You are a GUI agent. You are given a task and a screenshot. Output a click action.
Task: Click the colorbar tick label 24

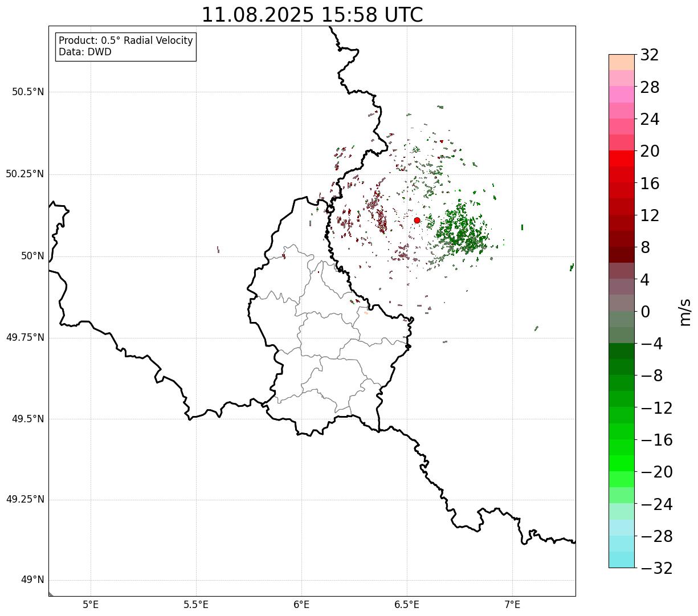pos(650,120)
